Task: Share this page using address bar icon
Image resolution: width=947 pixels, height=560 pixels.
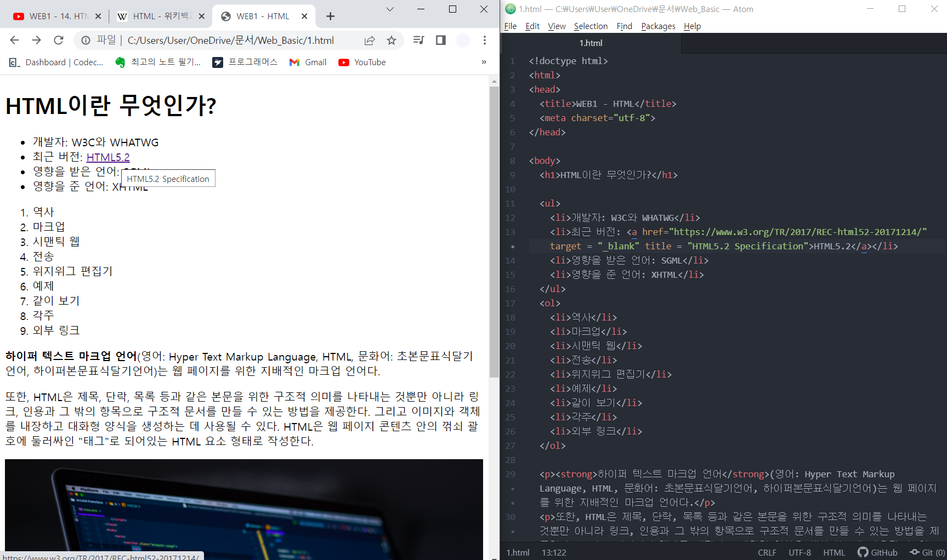Action: (370, 40)
